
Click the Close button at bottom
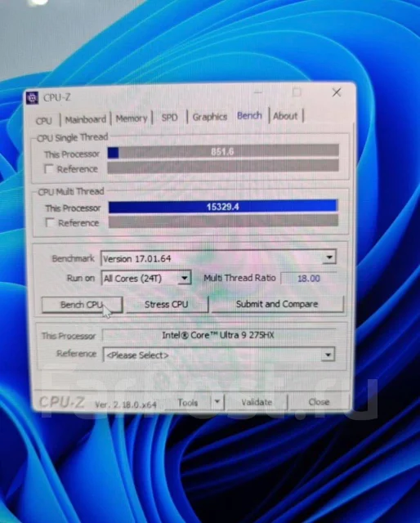coord(319,401)
